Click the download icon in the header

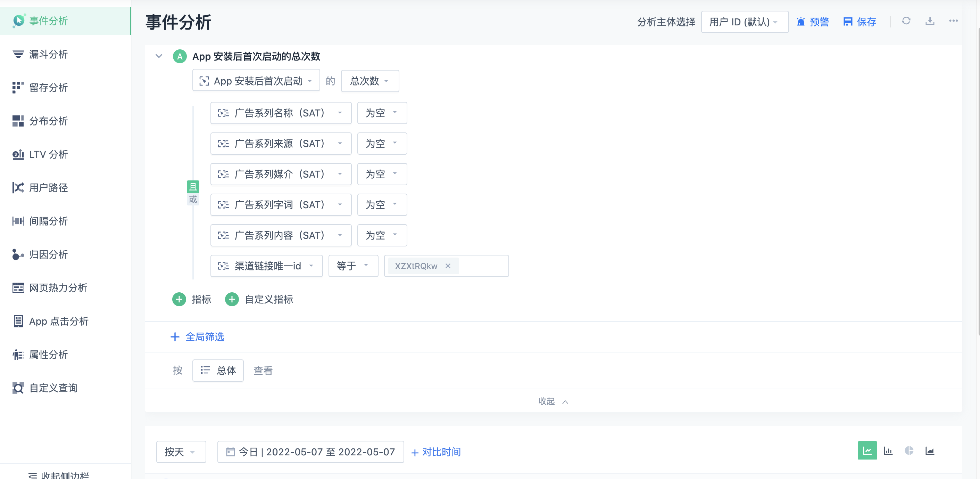tap(929, 21)
